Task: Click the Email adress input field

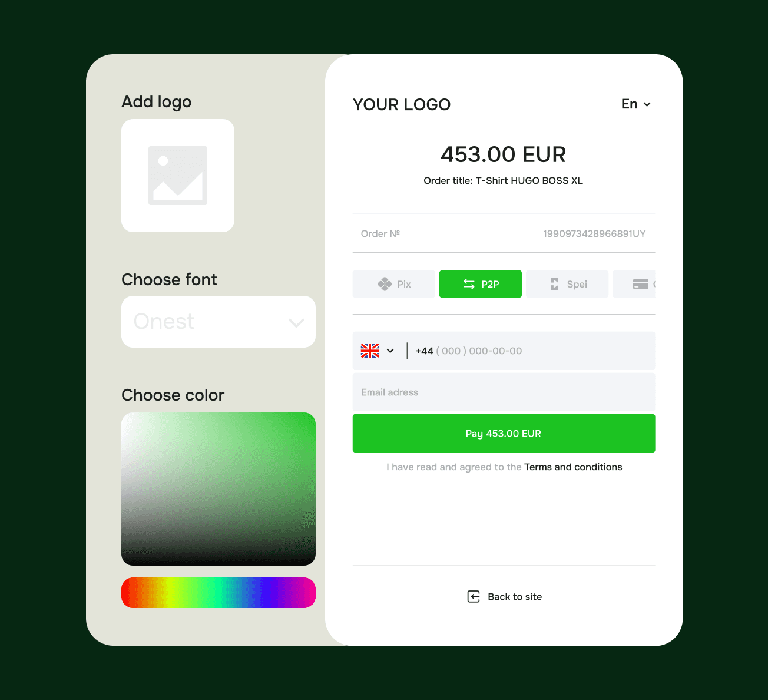Action: point(504,392)
